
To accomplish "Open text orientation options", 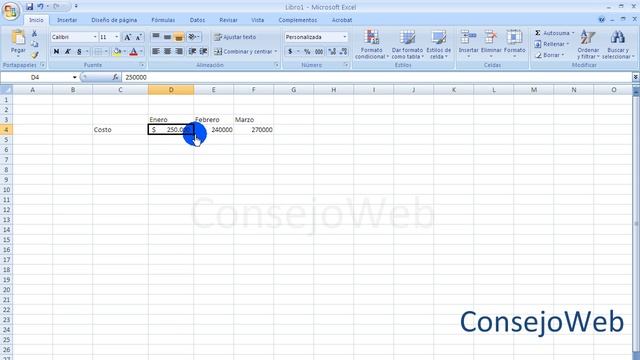I will click(x=193, y=37).
